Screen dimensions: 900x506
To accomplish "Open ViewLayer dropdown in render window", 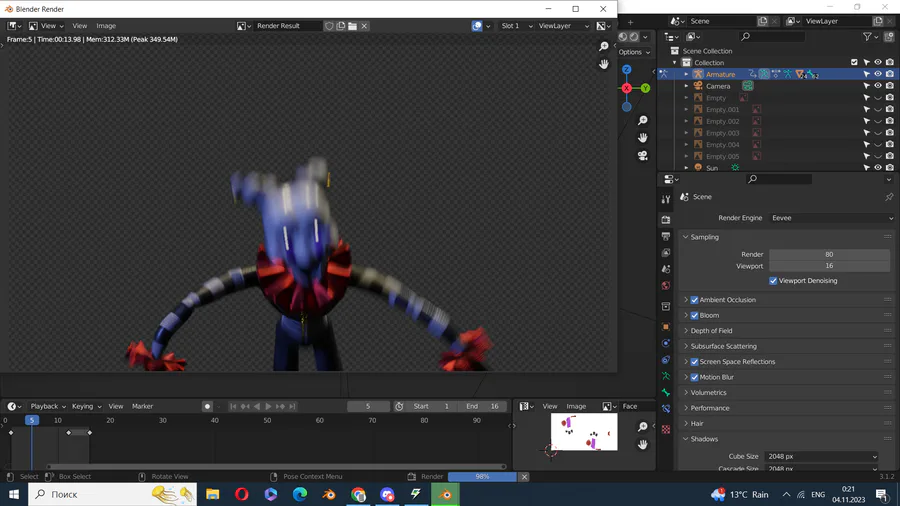I will pyautogui.click(x=563, y=26).
